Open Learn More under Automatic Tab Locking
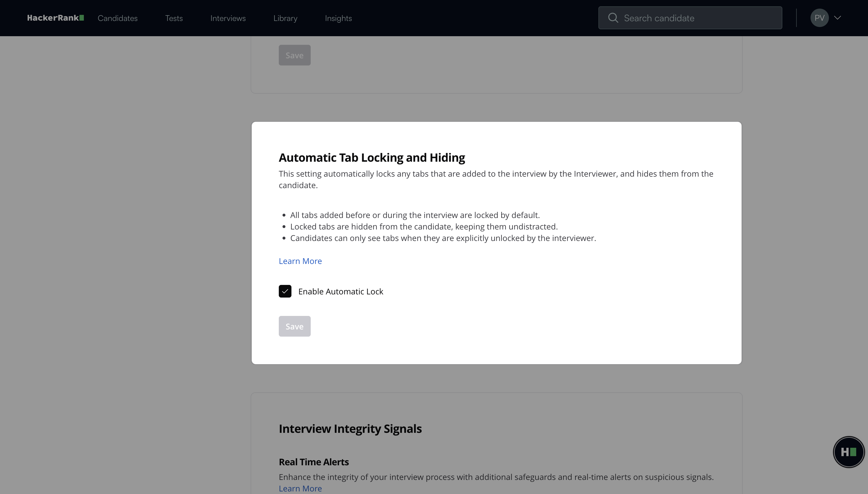The width and height of the screenshot is (868, 494). [300, 261]
